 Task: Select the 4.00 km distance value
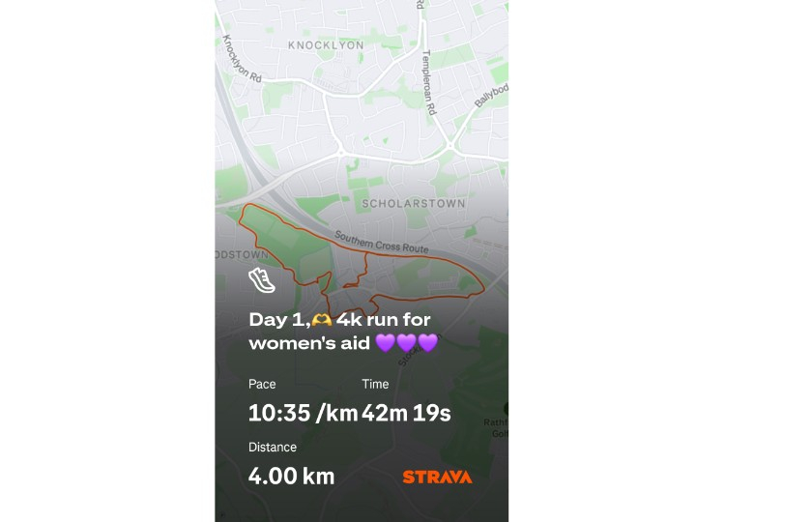291,476
